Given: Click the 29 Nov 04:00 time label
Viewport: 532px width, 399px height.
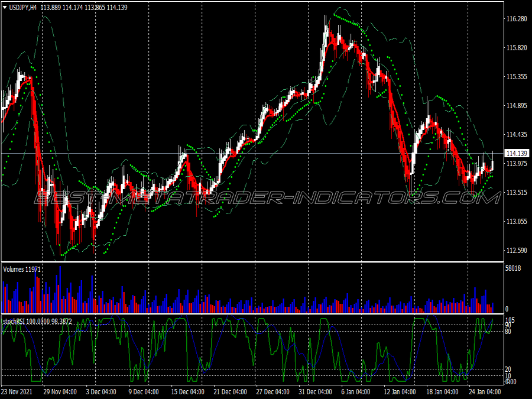Looking at the screenshot, I should click(60, 391).
